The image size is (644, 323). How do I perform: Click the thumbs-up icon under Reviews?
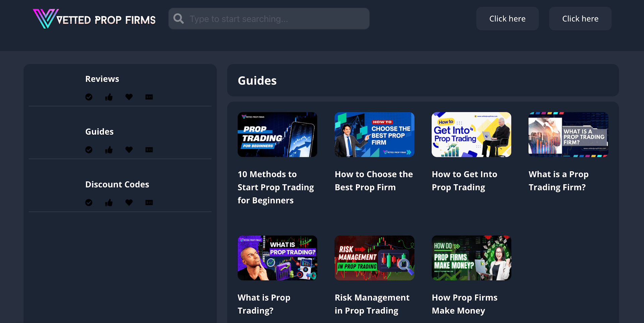point(109,97)
